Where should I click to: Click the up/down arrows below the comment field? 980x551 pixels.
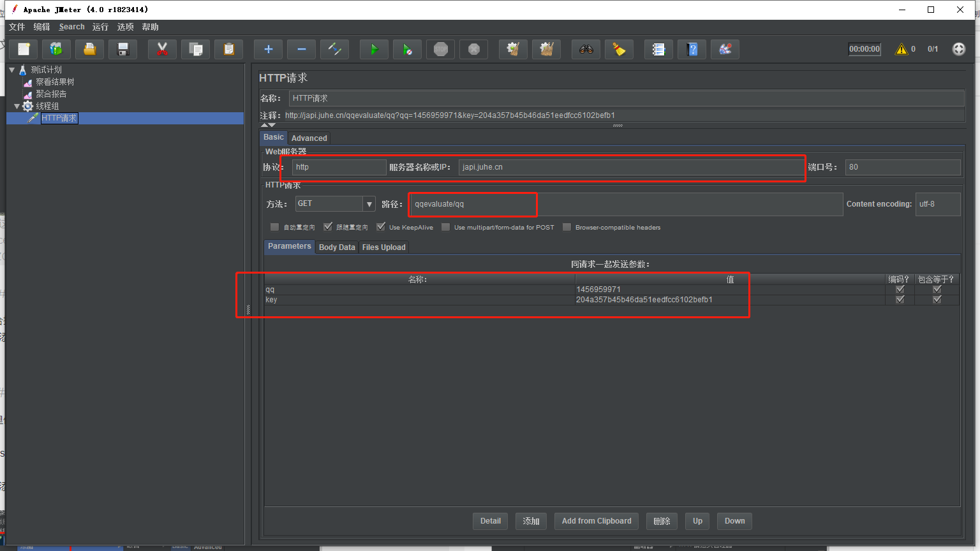click(x=269, y=125)
